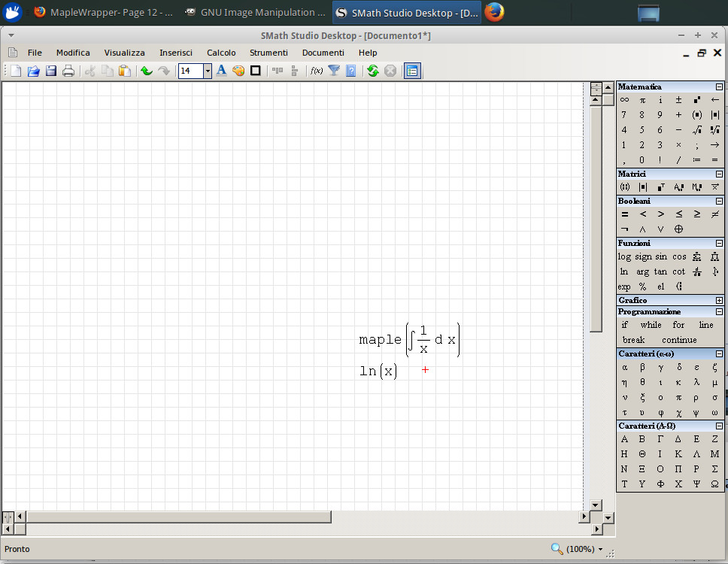Open the font size dropdown
This screenshot has width=728, height=564.
(x=208, y=71)
